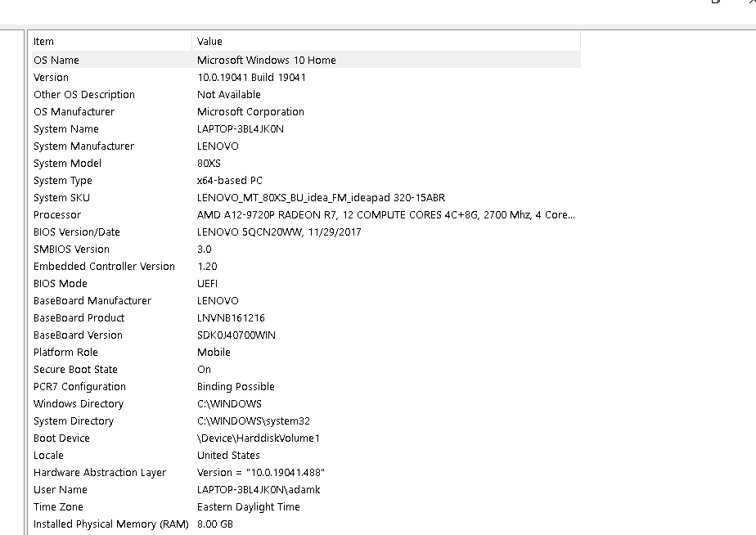
Task: Select the Locale row label
Action: [x=49, y=456]
